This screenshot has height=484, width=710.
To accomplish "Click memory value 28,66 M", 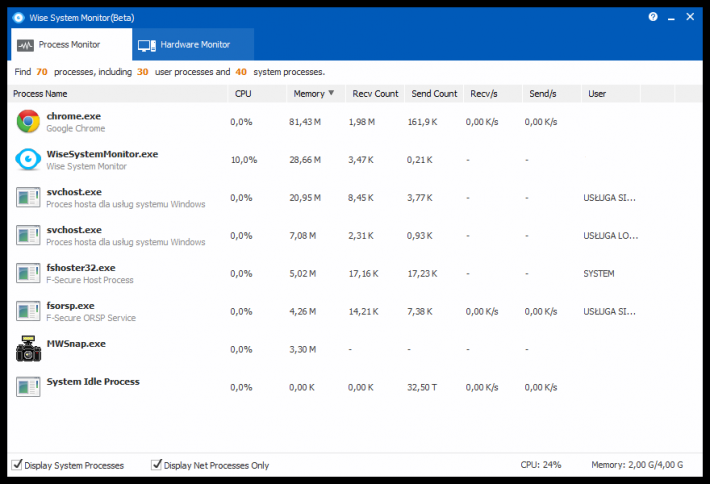I will point(305,160).
